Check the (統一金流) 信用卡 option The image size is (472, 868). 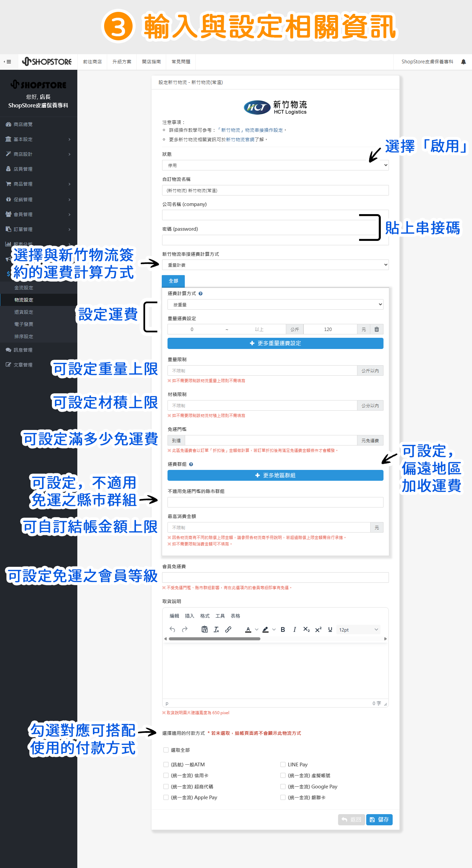pos(166,775)
